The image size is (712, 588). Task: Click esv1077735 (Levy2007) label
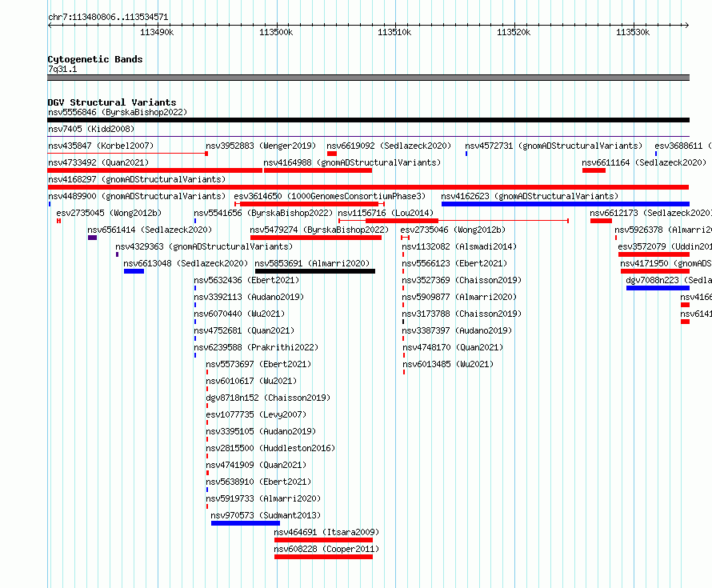pyautogui.click(x=256, y=414)
